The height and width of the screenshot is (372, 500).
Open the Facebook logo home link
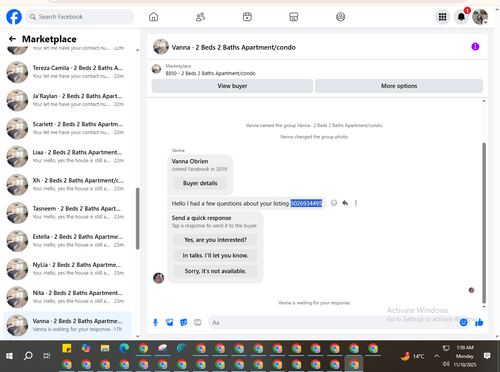[x=14, y=17]
